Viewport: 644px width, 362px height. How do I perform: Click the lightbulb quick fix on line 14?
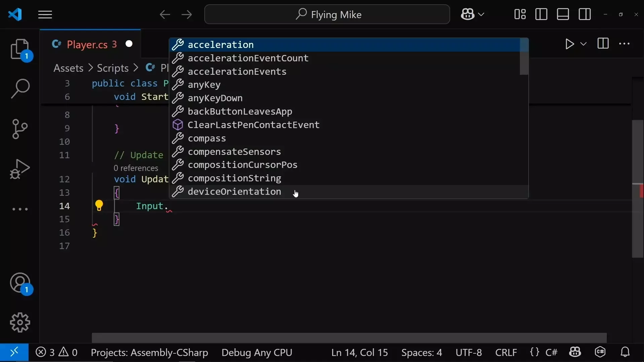coord(99,205)
